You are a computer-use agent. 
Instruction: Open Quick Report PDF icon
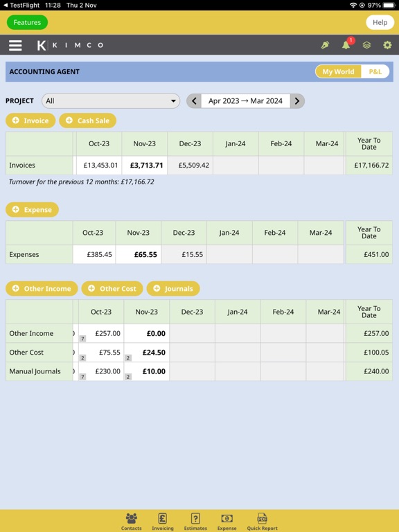point(263,522)
